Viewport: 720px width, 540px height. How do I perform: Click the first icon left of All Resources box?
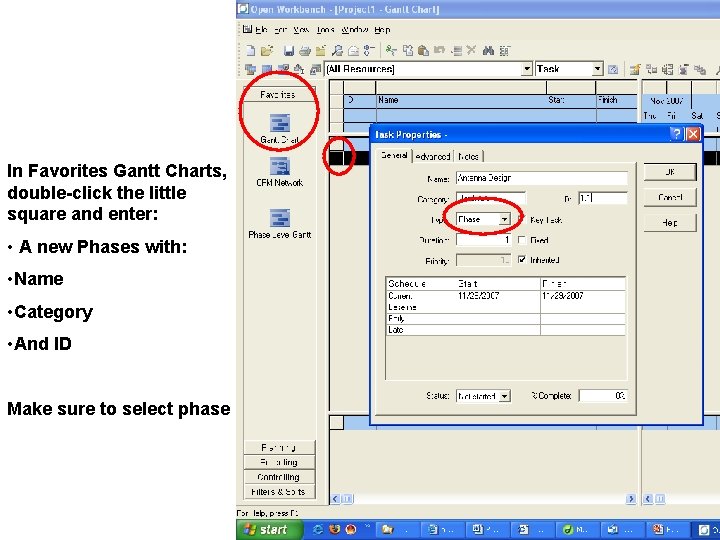250,69
